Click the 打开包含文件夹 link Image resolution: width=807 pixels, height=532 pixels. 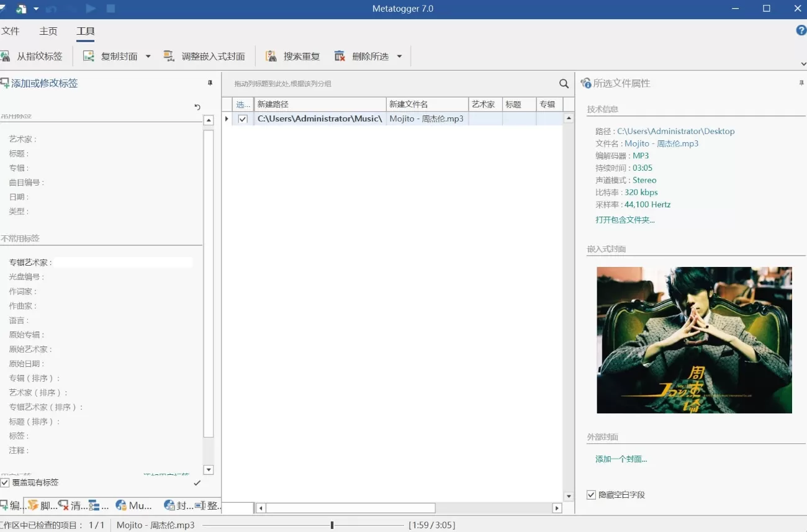coord(625,219)
